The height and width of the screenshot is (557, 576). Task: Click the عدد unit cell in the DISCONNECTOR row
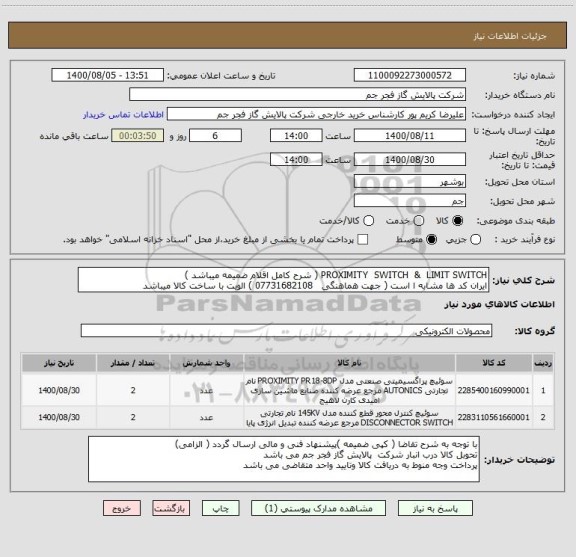[x=206, y=417]
